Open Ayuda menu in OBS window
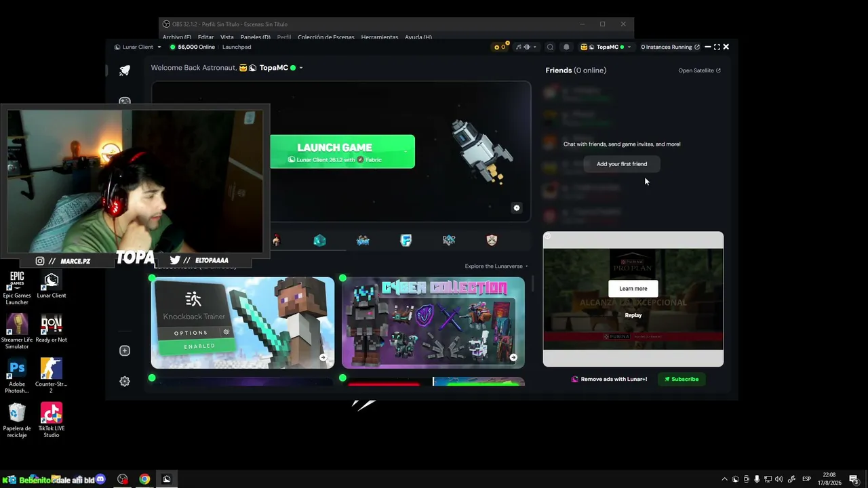This screenshot has width=868, height=488. click(x=418, y=37)
